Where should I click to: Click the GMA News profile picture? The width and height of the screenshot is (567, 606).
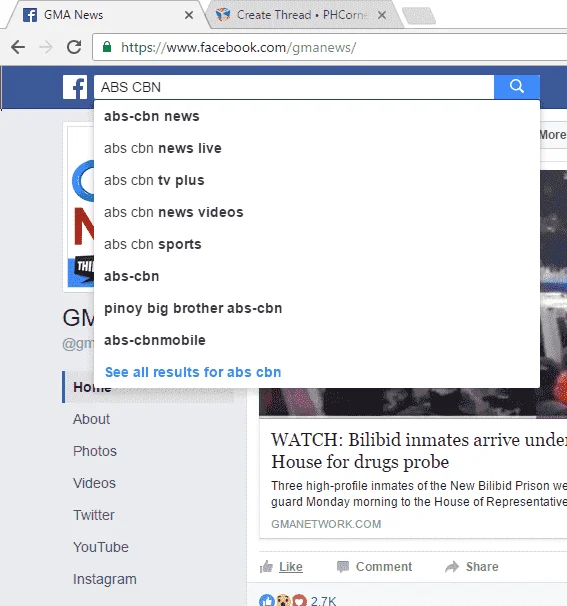81,207
